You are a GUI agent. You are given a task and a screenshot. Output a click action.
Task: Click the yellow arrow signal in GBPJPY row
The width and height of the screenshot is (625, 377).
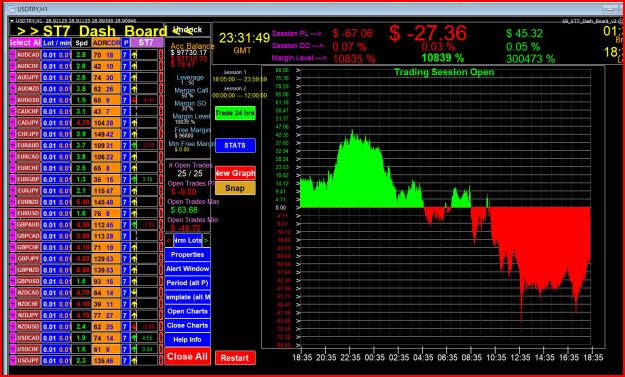click(134, 259)
